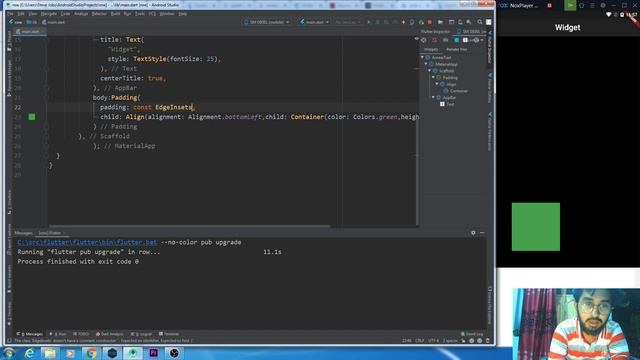Open media player icon in taskbar
The image size is (640, 360).
point(70,353)
